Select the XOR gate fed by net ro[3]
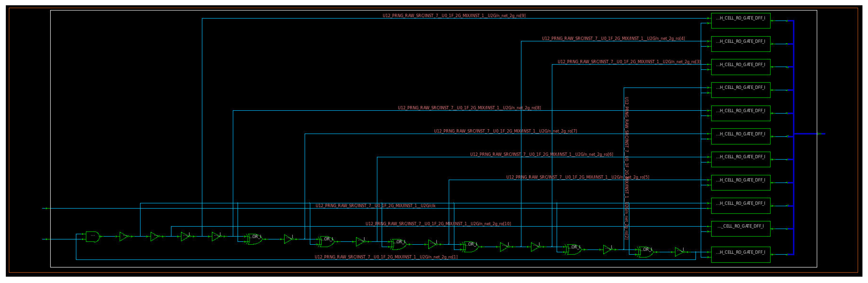This screenshot has height=283, width=868. (573, 249)
